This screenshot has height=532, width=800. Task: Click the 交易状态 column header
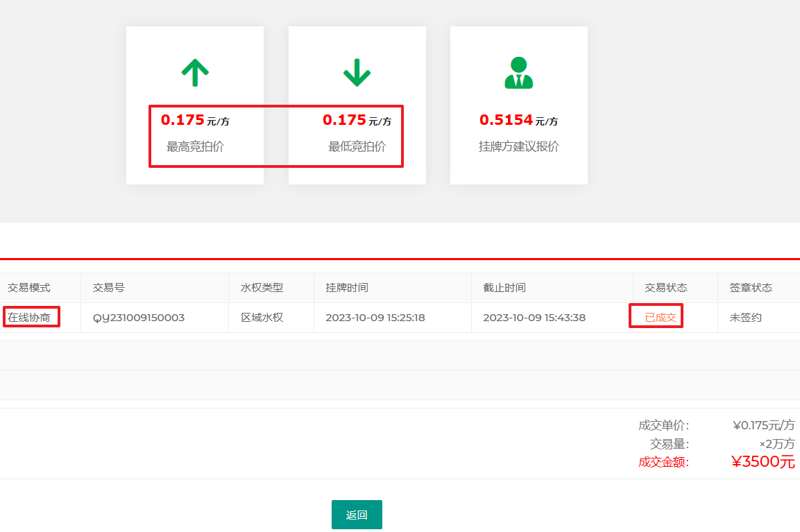[x=666, y=288]
